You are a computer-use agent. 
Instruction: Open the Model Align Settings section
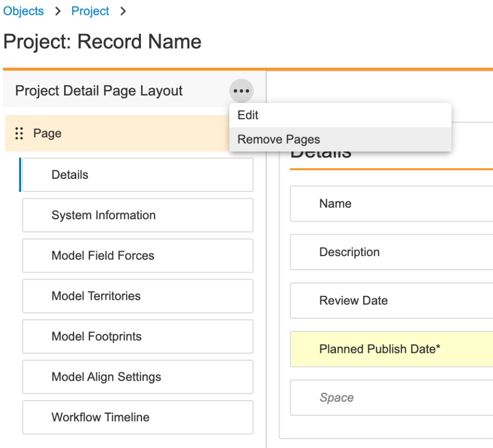137,377
